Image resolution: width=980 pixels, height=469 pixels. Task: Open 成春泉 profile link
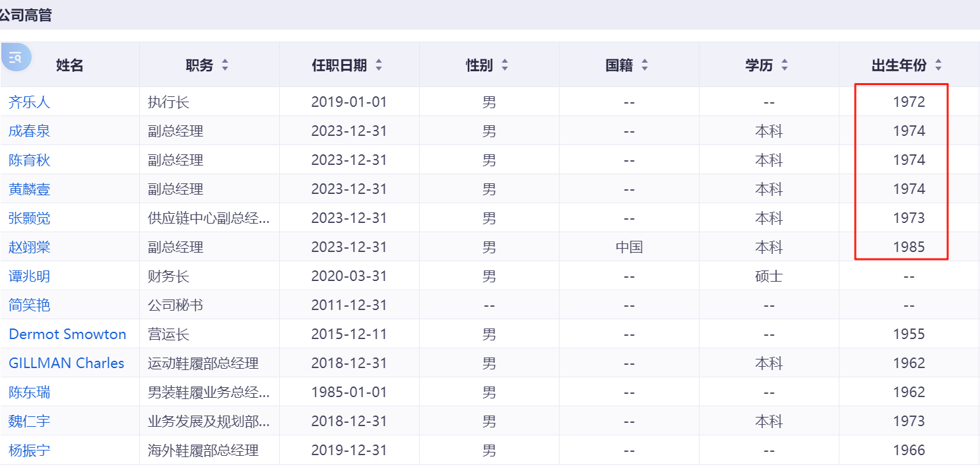(29, 131)
